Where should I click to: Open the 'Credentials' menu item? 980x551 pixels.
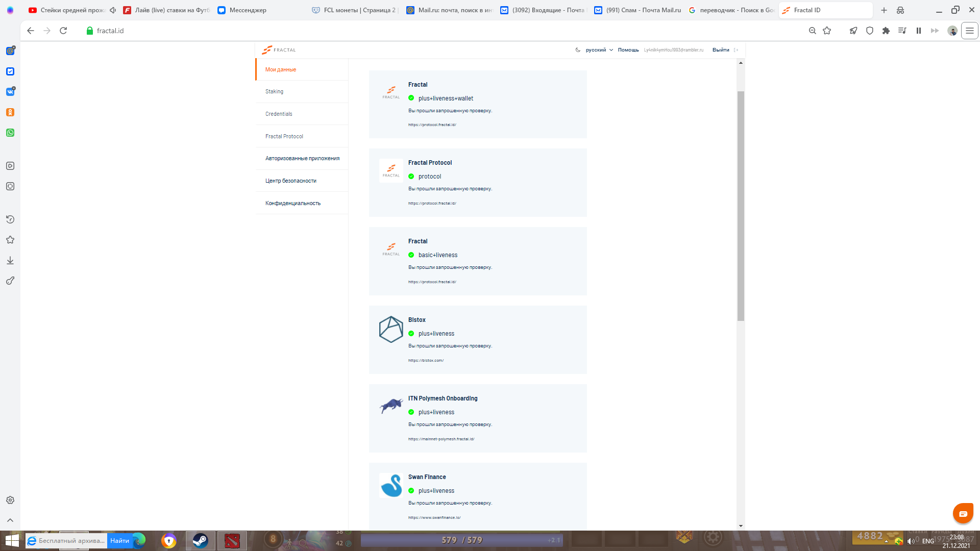point(302,114)
